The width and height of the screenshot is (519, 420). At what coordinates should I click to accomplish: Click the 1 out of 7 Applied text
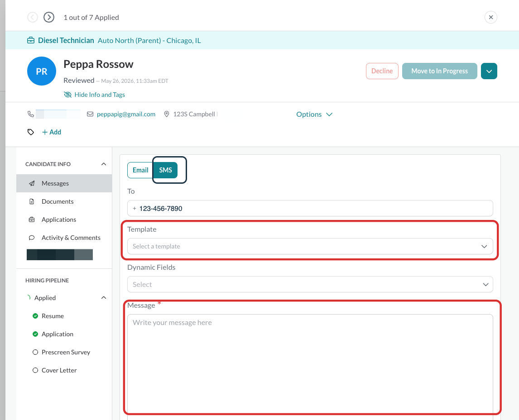pyautogui.click(x=91, y=18)
